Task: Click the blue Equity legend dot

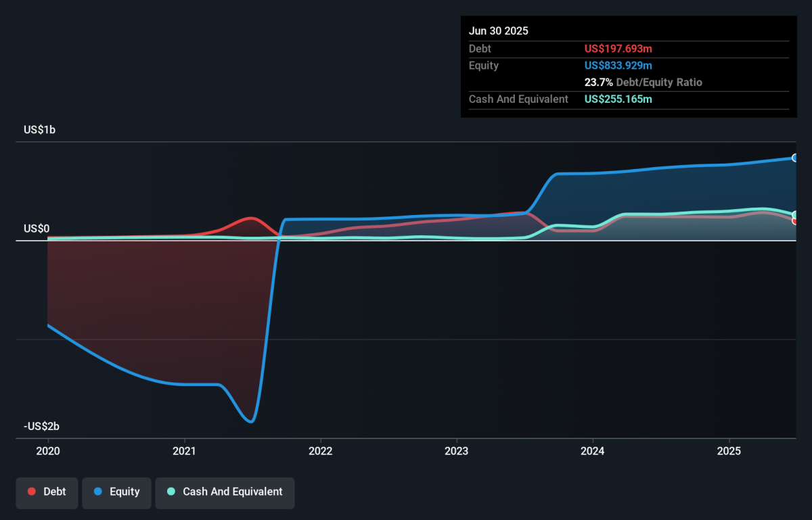Action: (x=98, y=492)
